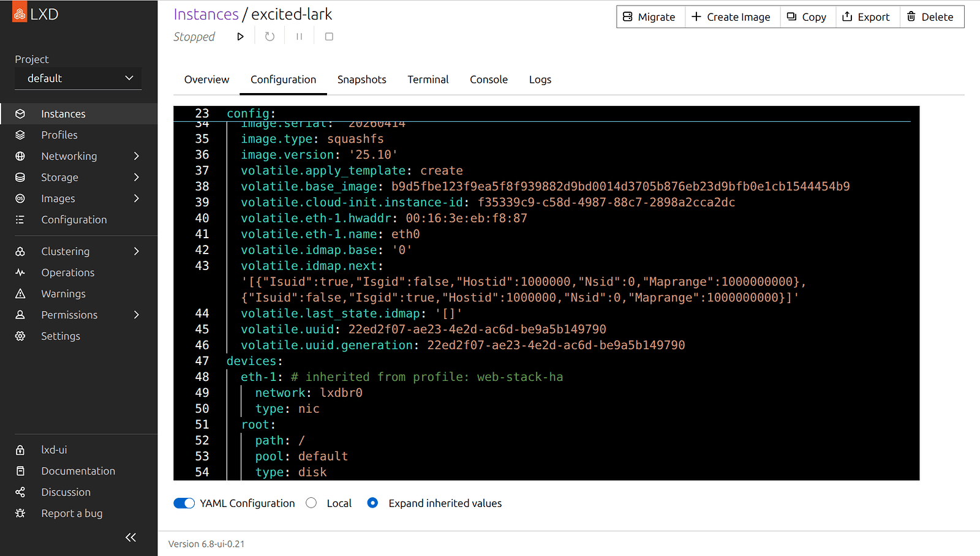Start the instance with the play icon
The image size is (980, 556).
tap(240, 37)
